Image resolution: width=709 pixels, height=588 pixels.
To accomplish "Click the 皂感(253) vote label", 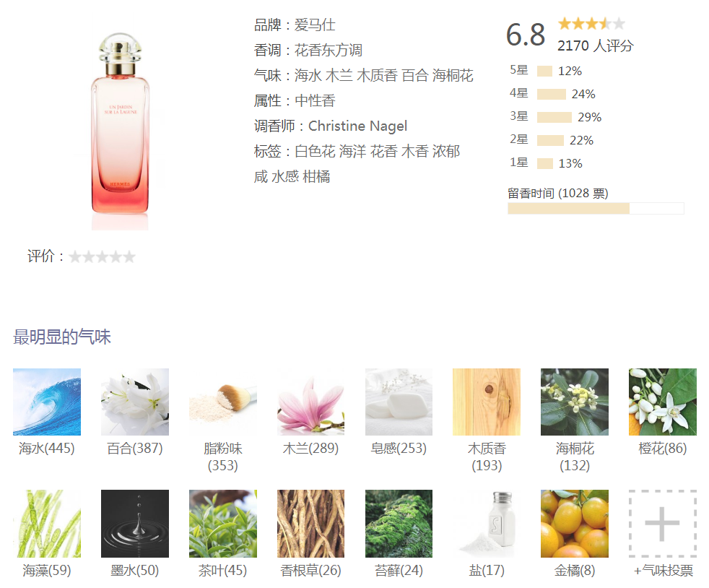I will [399, 449].
